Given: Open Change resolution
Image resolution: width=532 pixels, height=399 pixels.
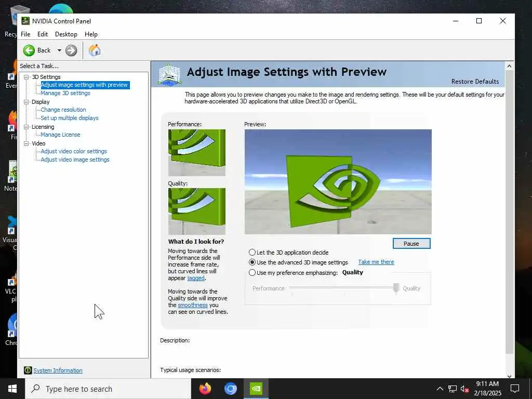Looking at the screenshot, I should (x=63, y=110).
